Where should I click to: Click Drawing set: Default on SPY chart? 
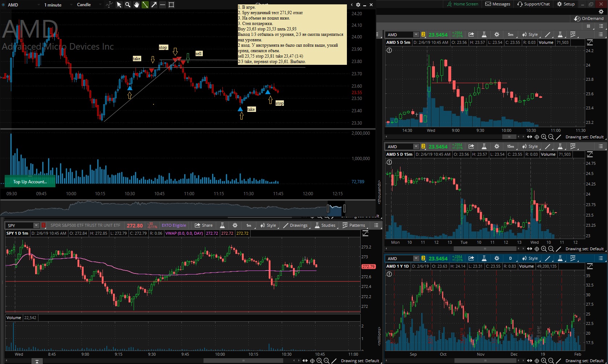pos(360,361)
